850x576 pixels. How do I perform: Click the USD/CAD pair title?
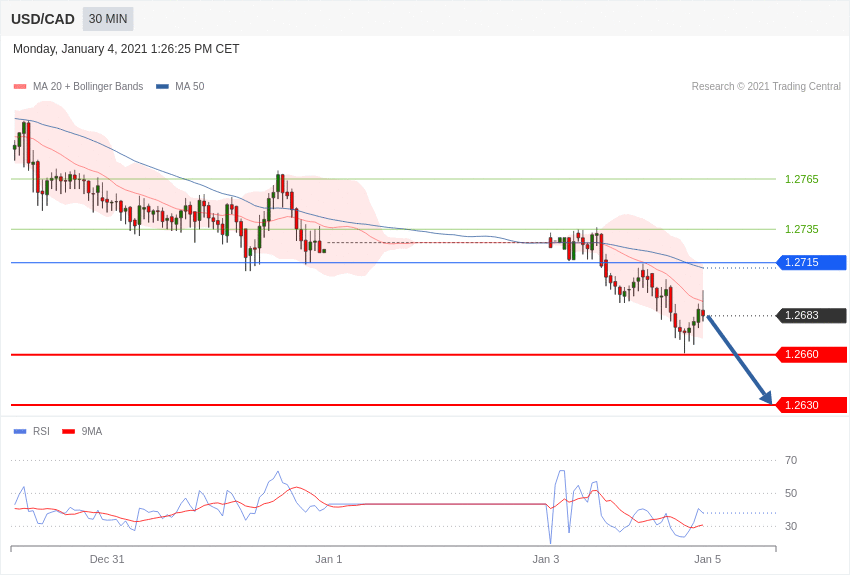point(43,20)
